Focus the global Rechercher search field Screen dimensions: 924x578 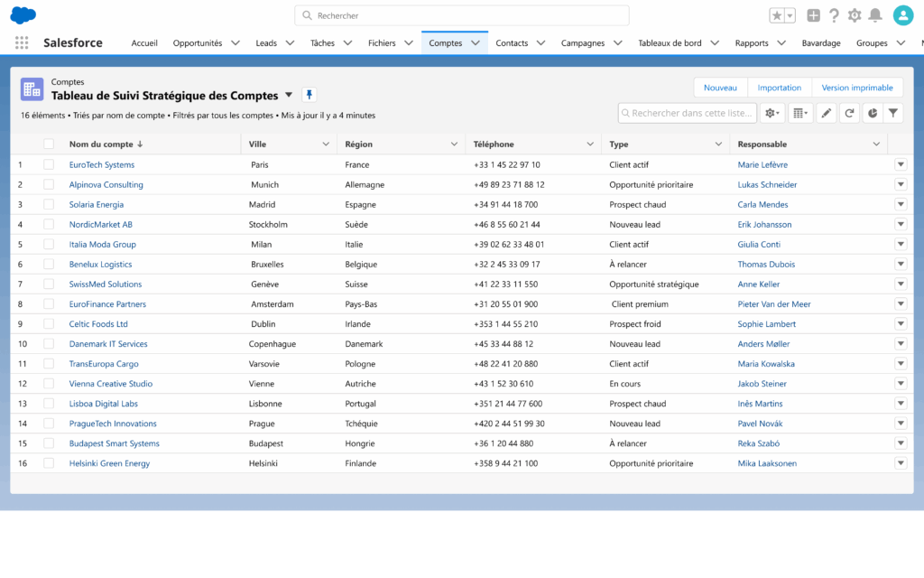(461, 15)
